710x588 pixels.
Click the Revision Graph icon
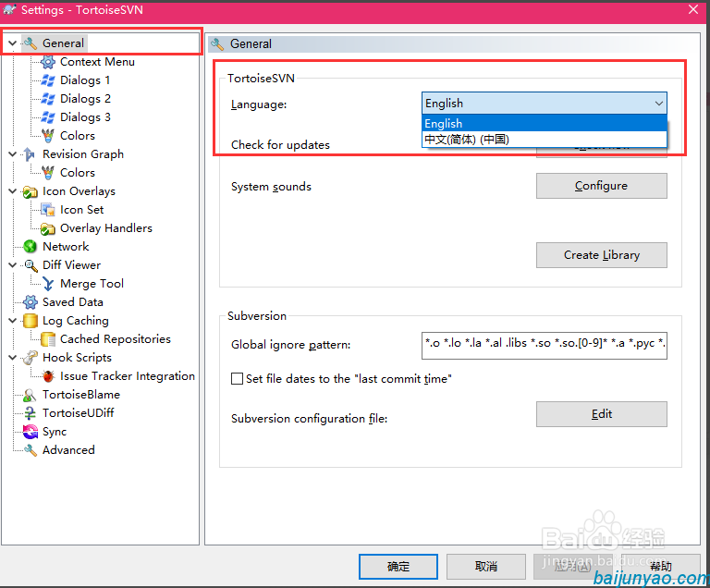point(29,154)
